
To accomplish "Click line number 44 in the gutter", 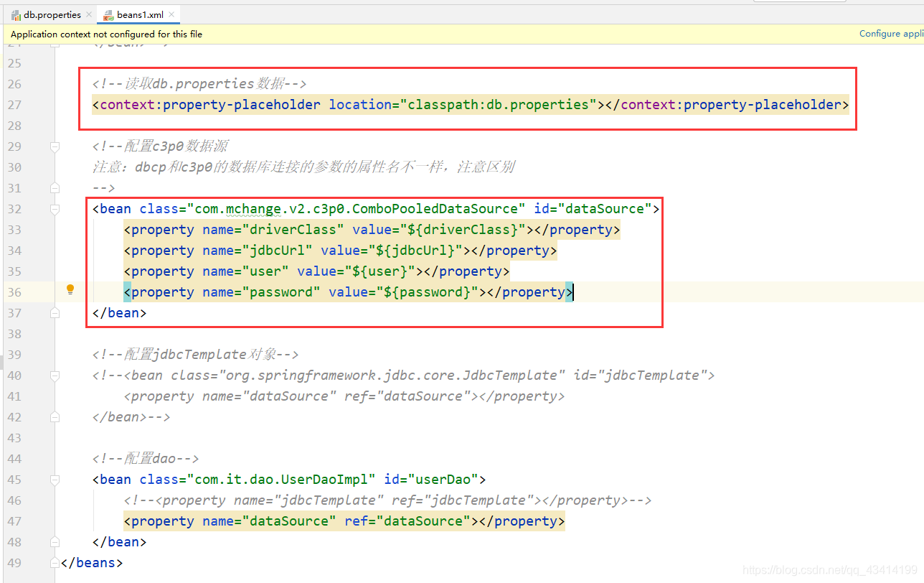I will point(14,459).
